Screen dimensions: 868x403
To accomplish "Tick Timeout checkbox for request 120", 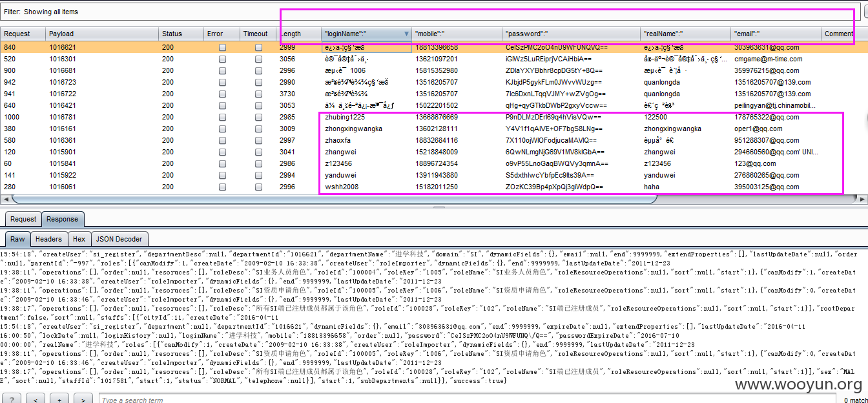I will [258, 152].
